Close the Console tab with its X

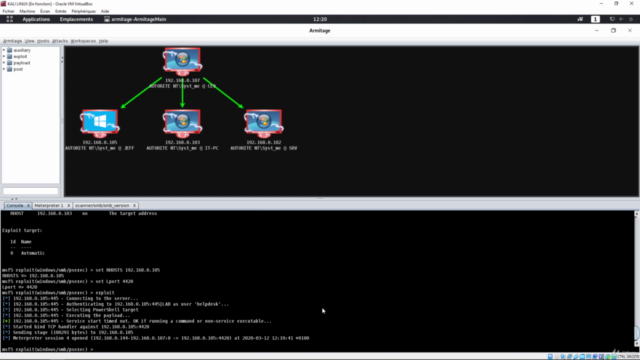(x=28, y=206)
